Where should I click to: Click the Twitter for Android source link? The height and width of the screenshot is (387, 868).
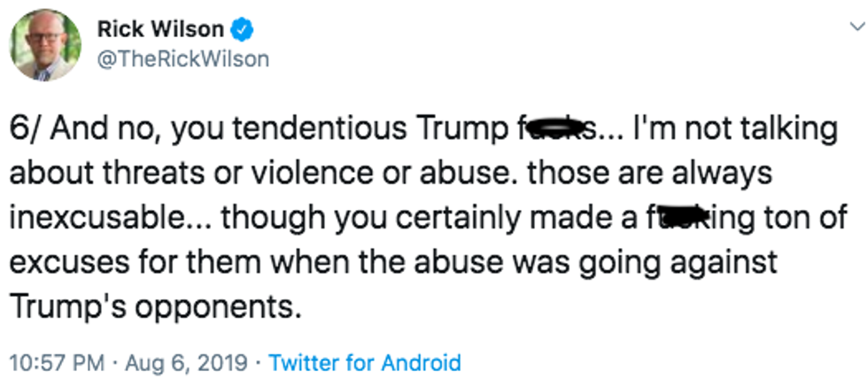tap(364, 362)
